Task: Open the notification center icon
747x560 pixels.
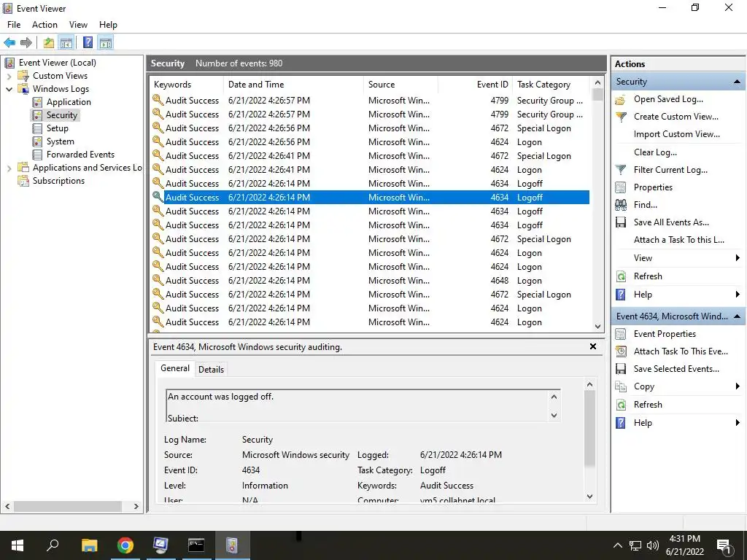Action: point(724,545)
